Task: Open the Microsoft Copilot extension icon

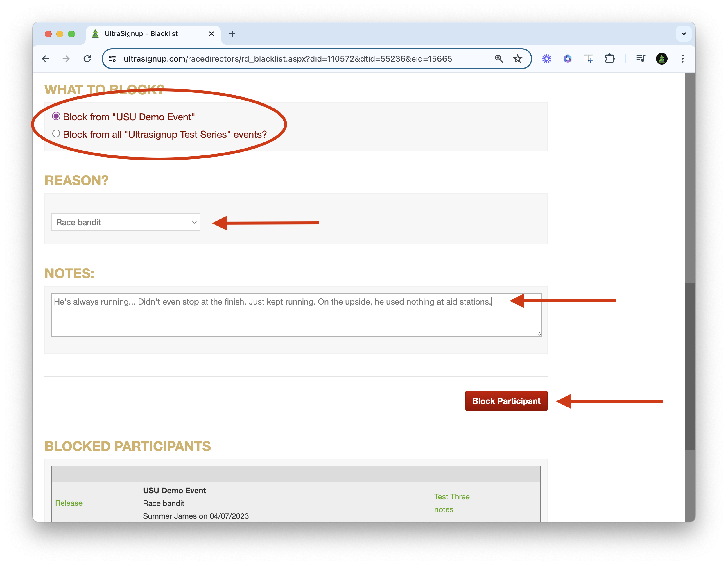Action: [x=567, y=58]
